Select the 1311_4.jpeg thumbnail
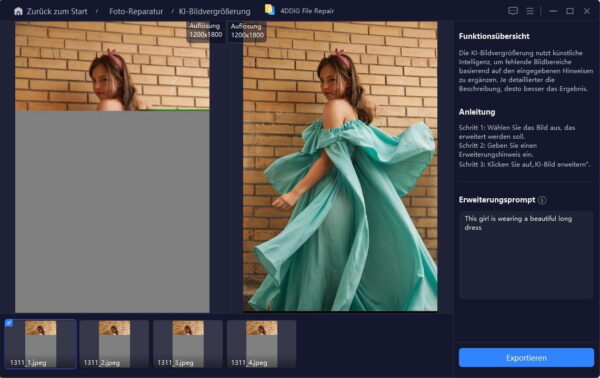 pyautogui.click(x=261, y=344)
